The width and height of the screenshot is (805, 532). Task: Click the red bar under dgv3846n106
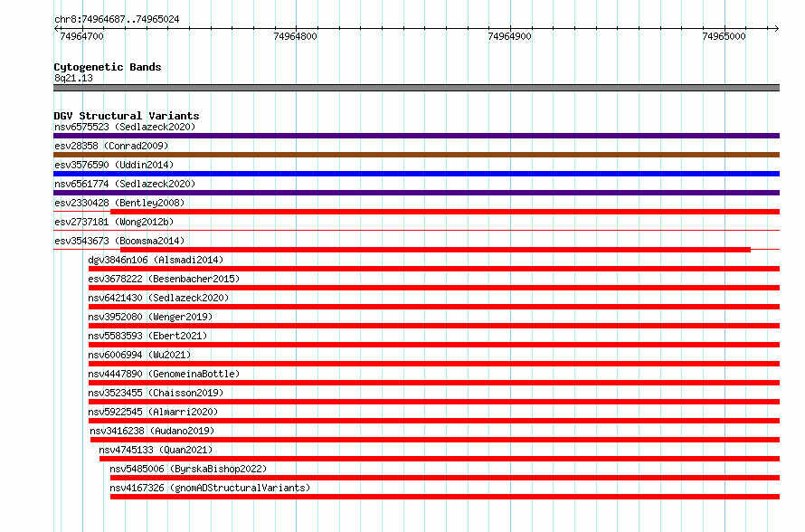tap(434, 269)
